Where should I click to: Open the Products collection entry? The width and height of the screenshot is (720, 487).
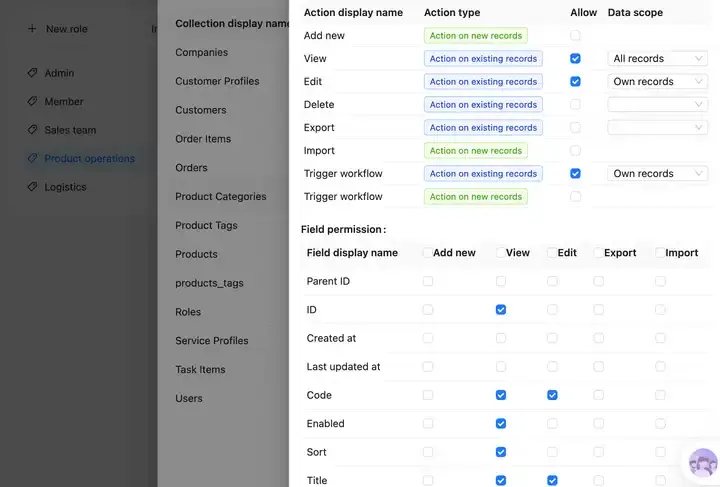click(196, 254)
